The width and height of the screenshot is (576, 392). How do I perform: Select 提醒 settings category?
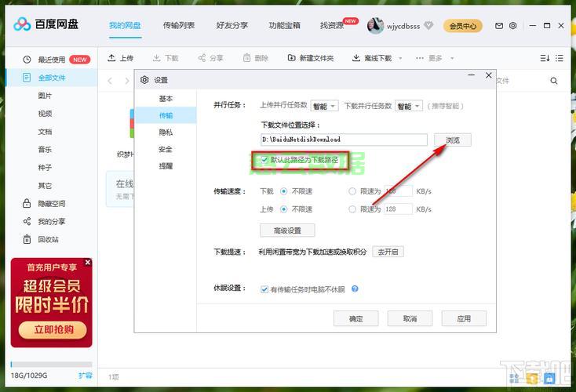[x=166, y=166]
